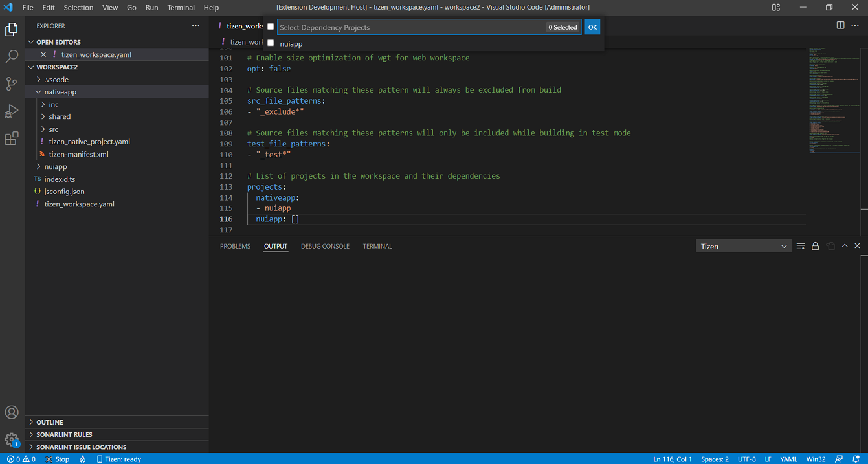Open the Terminal menu
868x464 pixels.
pyautogui.click(x=181, y=8)
